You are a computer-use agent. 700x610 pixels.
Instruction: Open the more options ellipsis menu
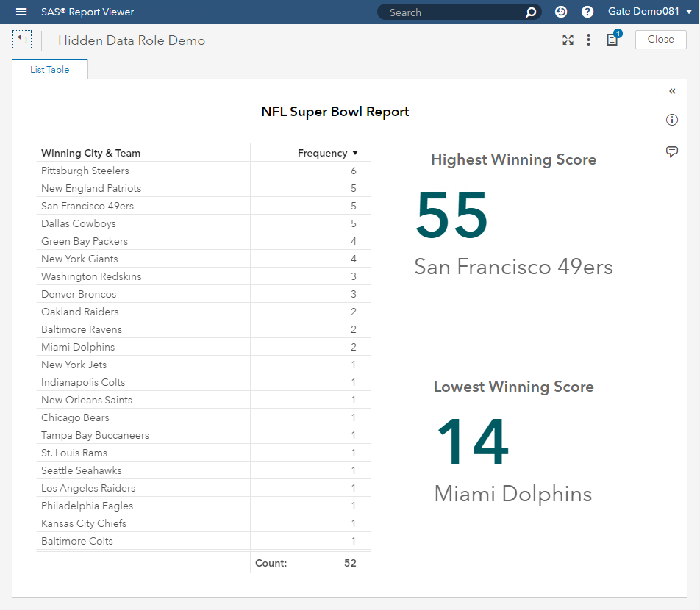pos(588,40)
